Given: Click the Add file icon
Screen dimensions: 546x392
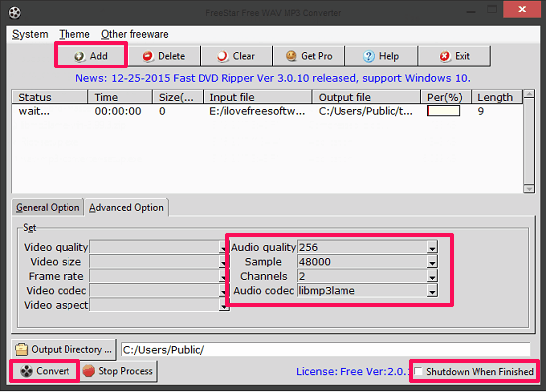Looking at the screenshot, I should (79, 56).
